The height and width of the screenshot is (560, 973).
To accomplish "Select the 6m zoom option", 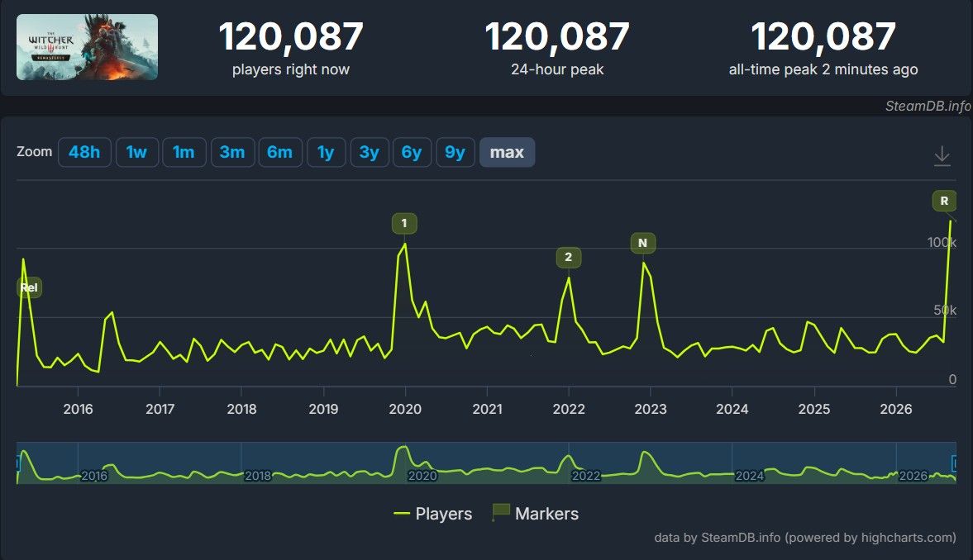I will (x=280, y=152).
